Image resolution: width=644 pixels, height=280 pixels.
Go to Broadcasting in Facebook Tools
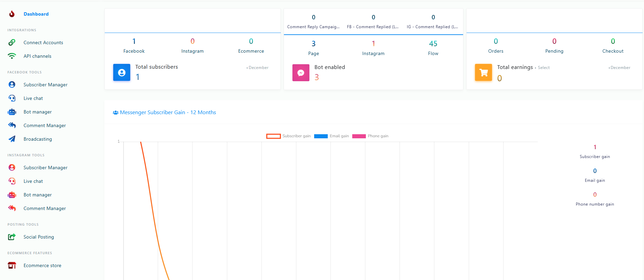[x=38, y=139]
